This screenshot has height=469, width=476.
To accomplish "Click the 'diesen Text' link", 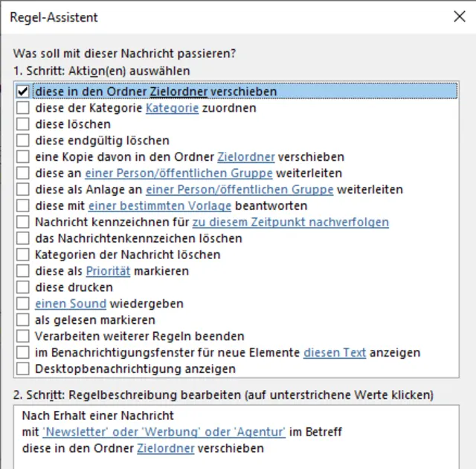I will (335, 352).
